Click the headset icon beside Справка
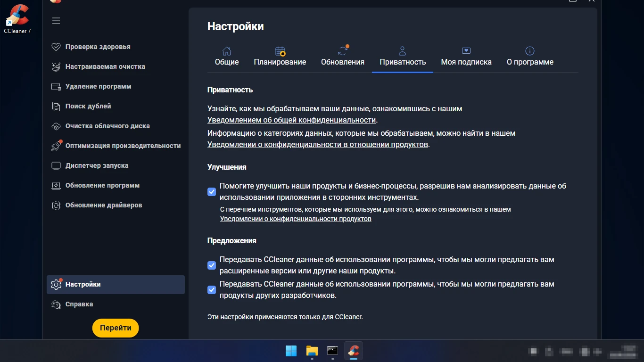 tap(56, 304)
